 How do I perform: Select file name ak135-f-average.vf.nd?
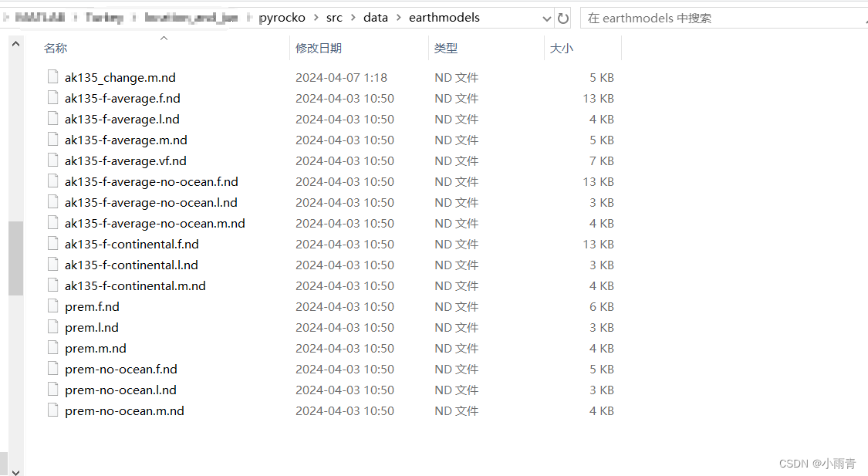(126, 160)
